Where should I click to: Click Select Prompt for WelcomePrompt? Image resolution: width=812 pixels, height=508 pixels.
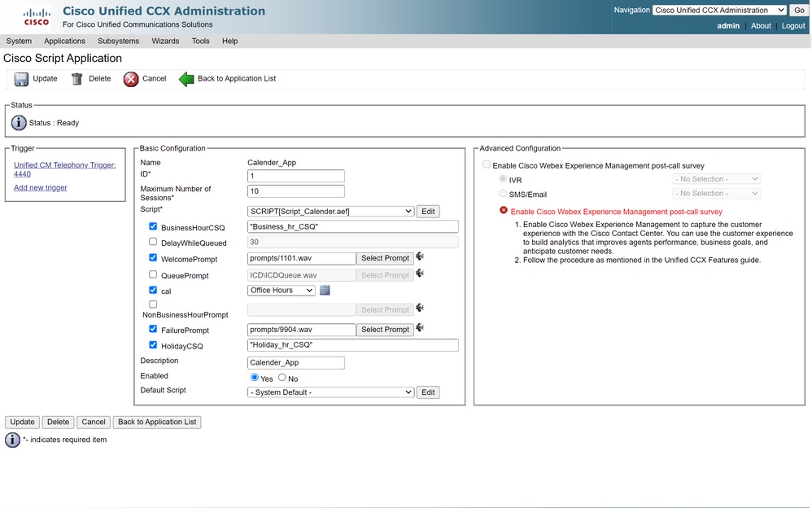point(385,258)
